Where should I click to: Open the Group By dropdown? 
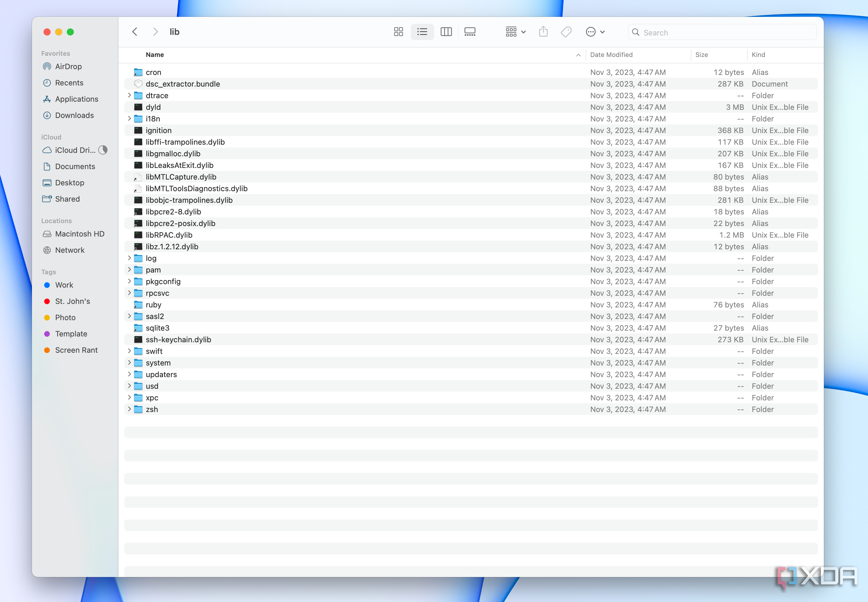515,32
